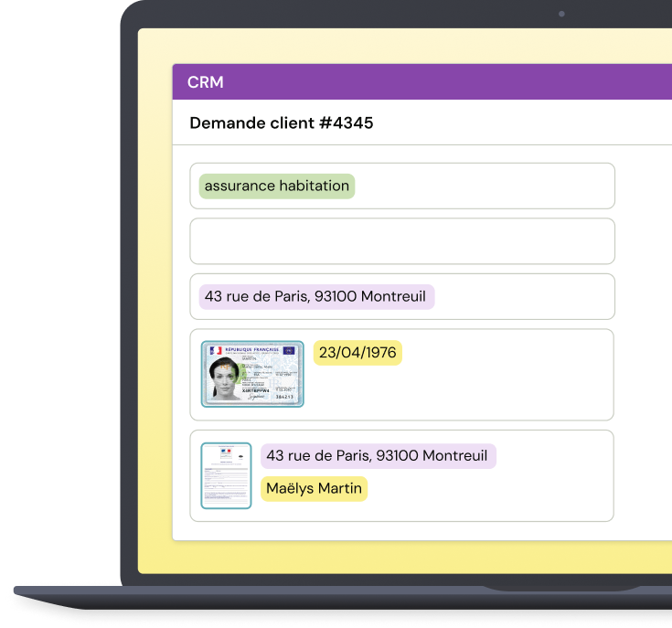Click the 23/04/1976 date tag
Image resolution: width=672 pixels, height=628 pixels.
pyautogui.click(x=357, y=353)
